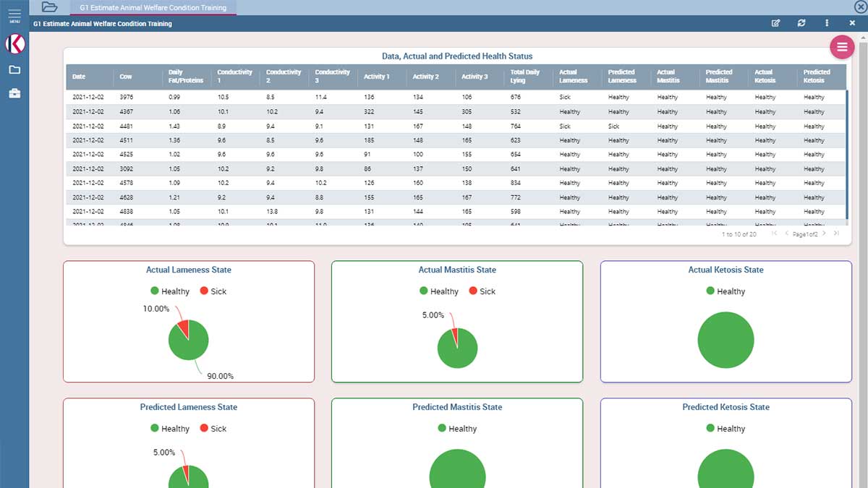Toggle Healthy legend in Predicted Ketosis State chart
This screenshot has width=868, height=488.
[x=726, y=429]
